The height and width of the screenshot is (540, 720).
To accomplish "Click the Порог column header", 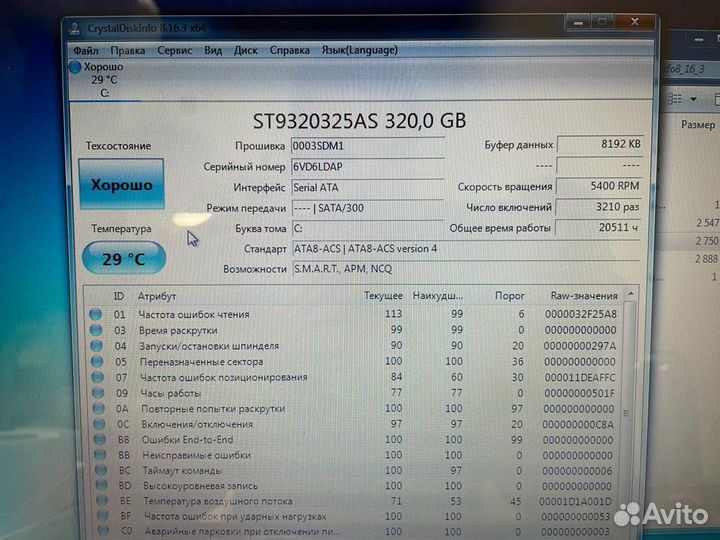I will 509,296.
